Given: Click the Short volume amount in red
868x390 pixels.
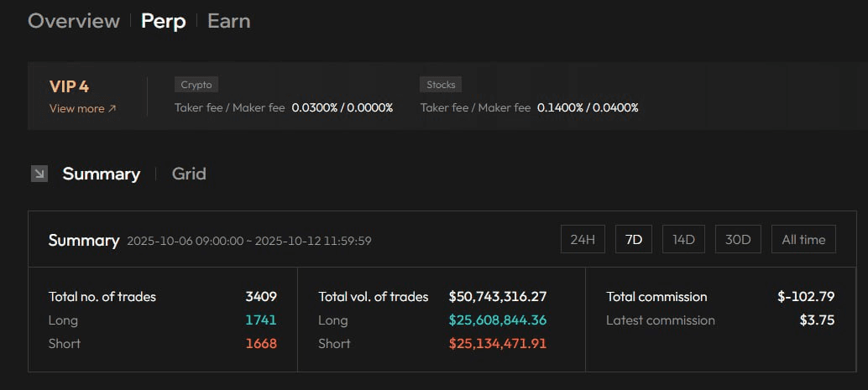Looking at the screenshot, I should coord(498,343).
